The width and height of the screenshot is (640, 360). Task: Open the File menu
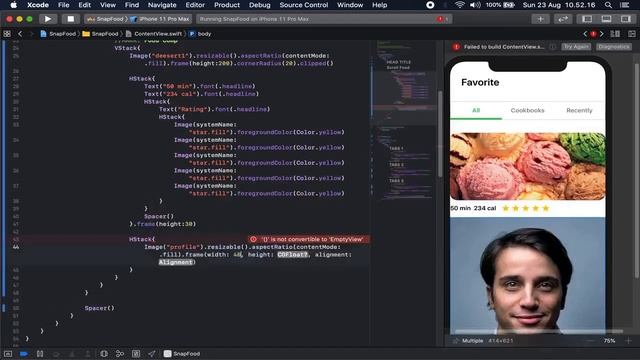(64, 5)
